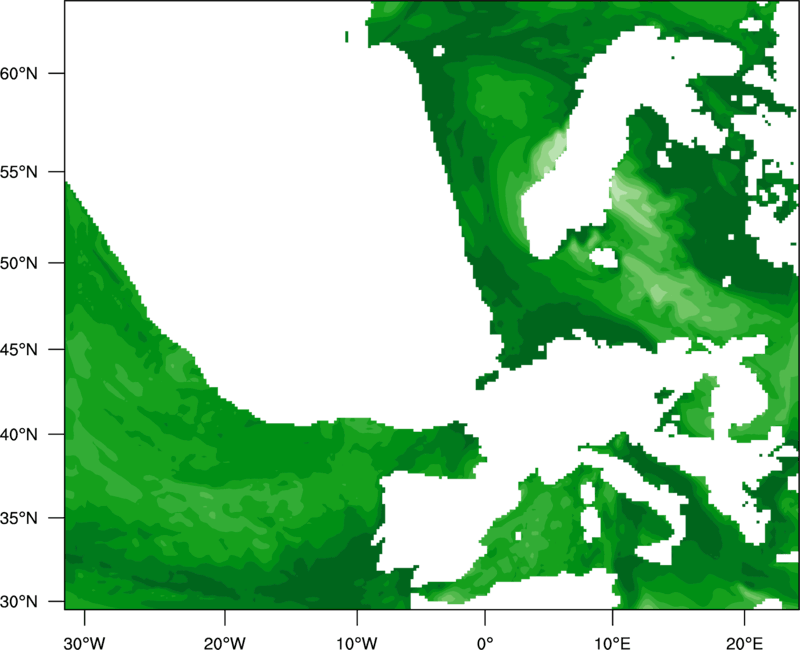This screenshot has height=650, width=800.
Task: Click the 0° longitude label
Action: [485, 643]
